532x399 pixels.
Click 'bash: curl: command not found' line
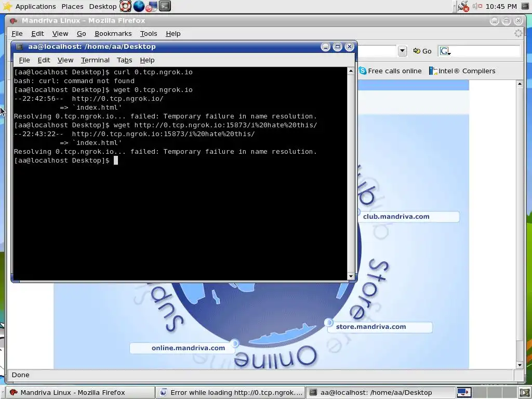point(74,81)
